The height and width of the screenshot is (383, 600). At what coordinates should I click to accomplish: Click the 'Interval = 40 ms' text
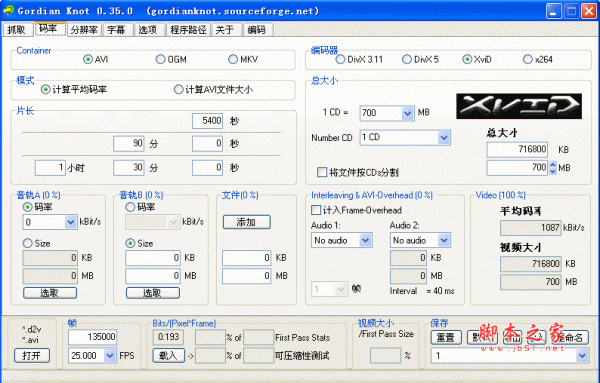tap(422, 291)
